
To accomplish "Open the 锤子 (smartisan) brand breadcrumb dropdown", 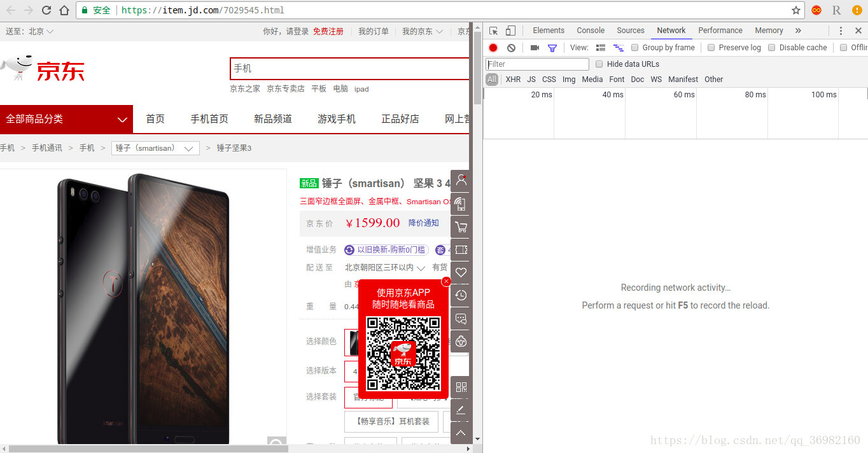I will (x=155, y=148).
